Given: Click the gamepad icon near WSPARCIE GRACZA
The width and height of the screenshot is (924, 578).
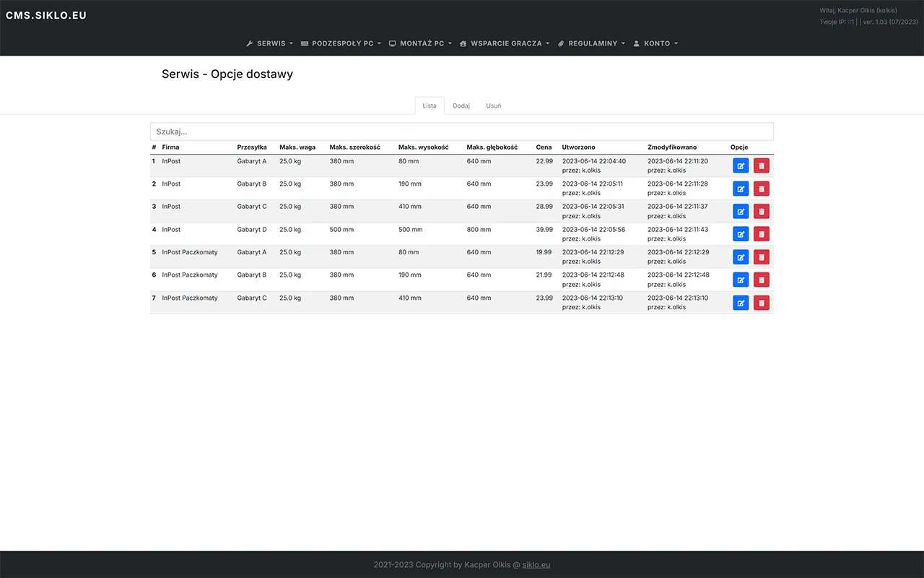Looking at the screenshot, I should pyautogui.click(x=463, y=43).
